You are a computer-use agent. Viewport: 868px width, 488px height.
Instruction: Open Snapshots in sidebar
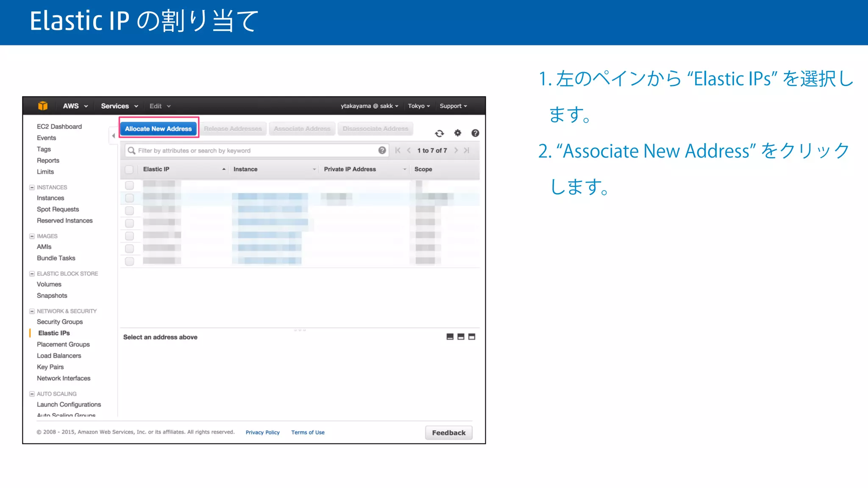(x=52, y=296)
